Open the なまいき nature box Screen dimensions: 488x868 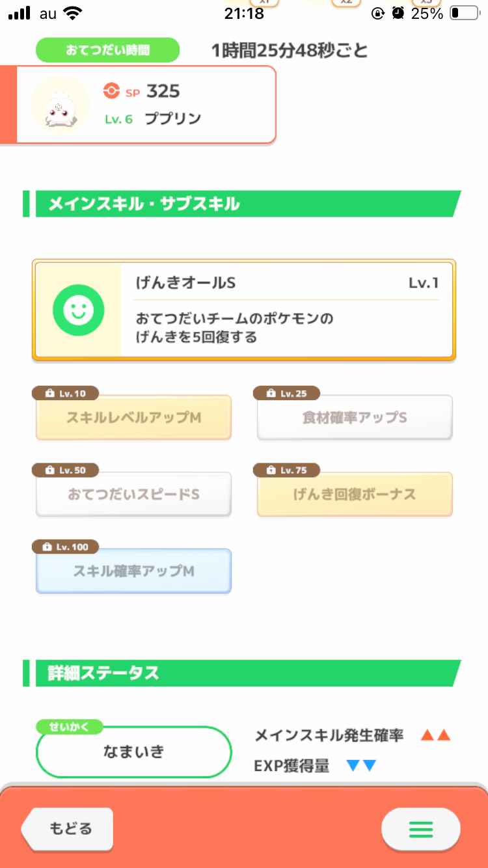pyautogui.click(x=134, y=752)
